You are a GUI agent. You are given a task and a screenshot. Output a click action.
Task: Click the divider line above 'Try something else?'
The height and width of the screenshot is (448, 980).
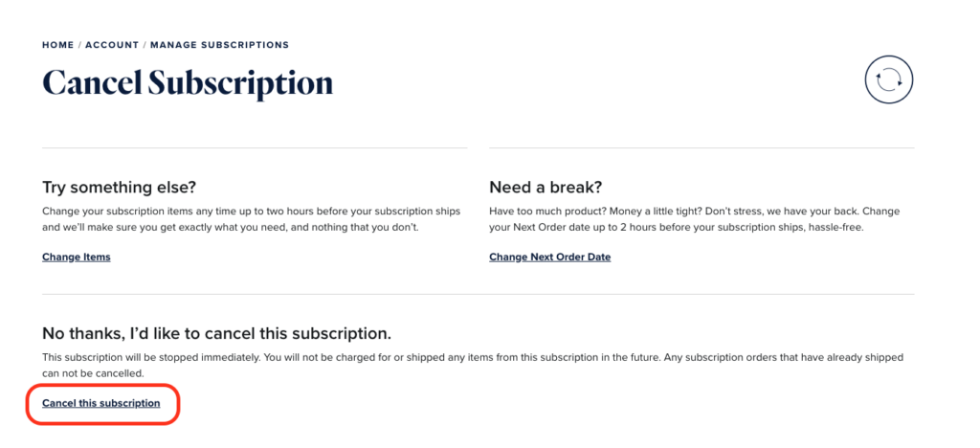pos(255,148)
